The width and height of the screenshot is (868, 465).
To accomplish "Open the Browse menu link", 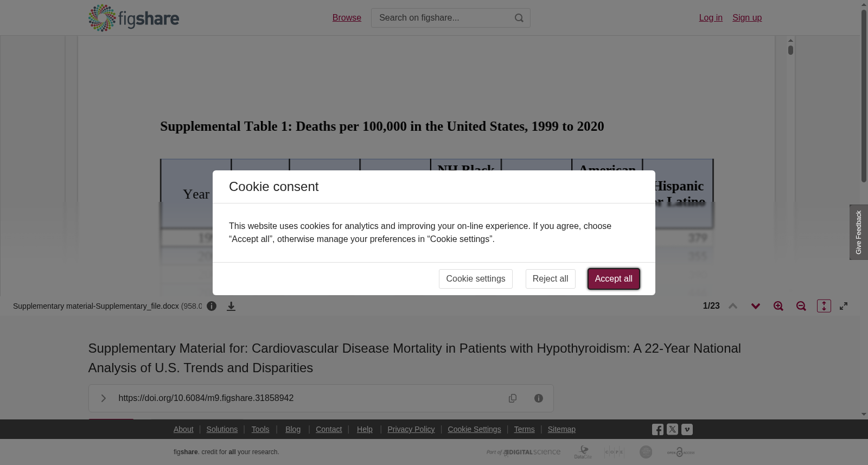I will [x=347, y=18].
